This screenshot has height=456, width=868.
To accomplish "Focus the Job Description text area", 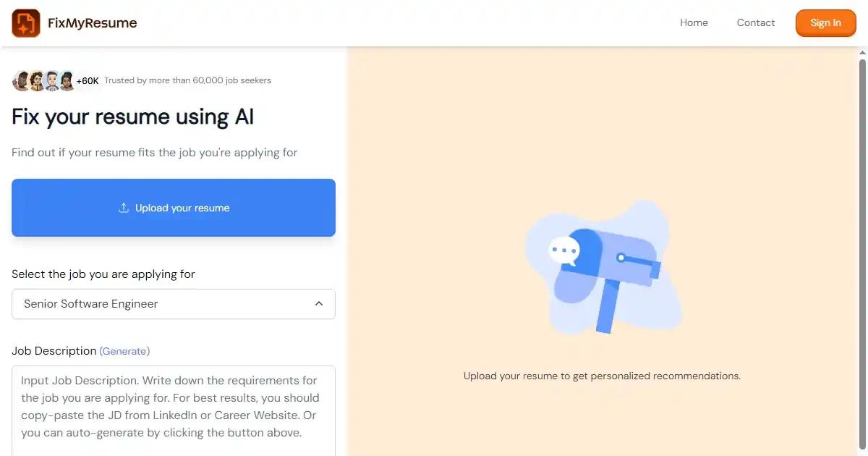I will (174, 410).
